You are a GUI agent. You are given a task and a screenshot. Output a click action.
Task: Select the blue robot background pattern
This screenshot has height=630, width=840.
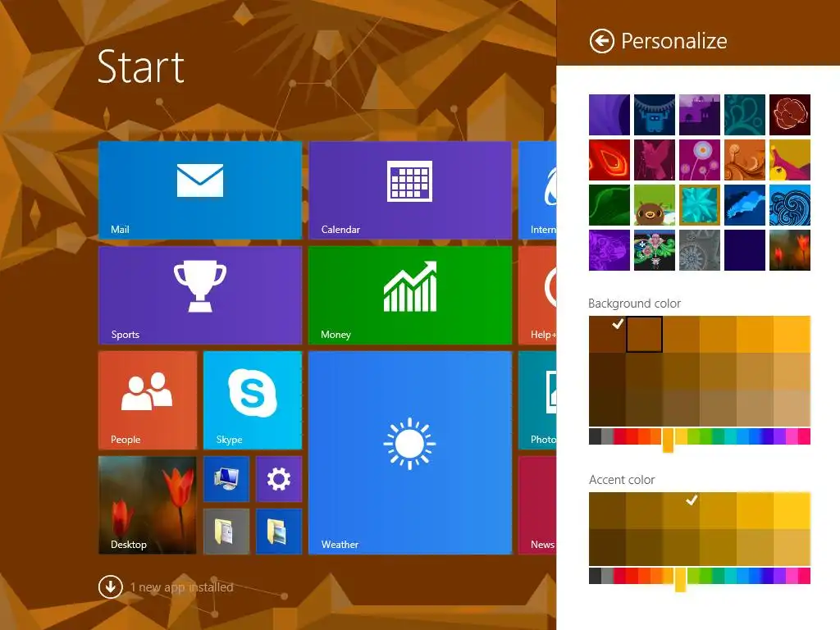(654, 115)
